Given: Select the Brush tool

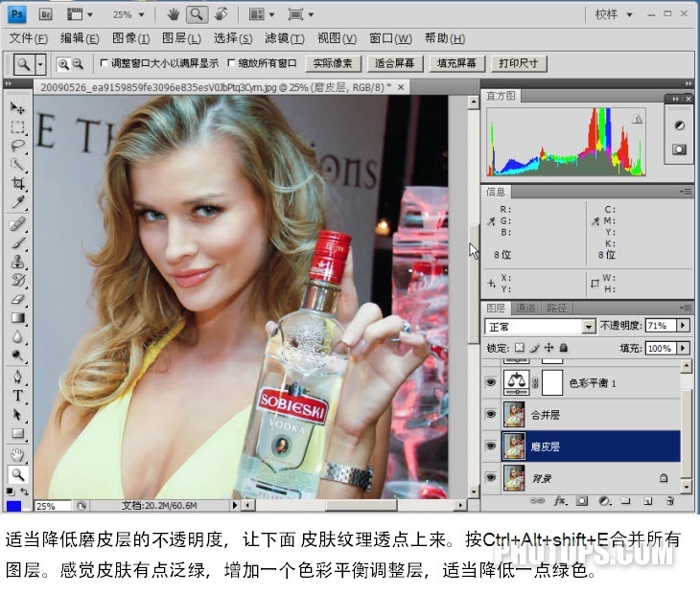Looking at the screenshot, I should [x=17, y=242].
